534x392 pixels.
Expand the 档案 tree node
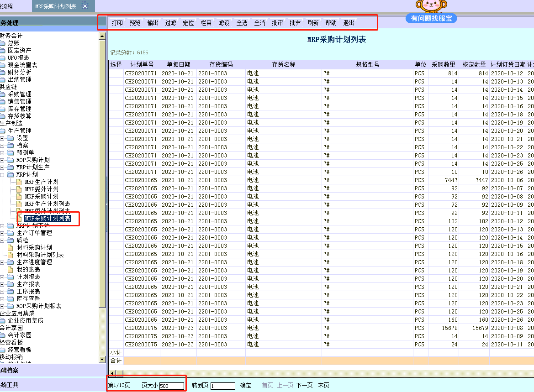tap(2, 146)
